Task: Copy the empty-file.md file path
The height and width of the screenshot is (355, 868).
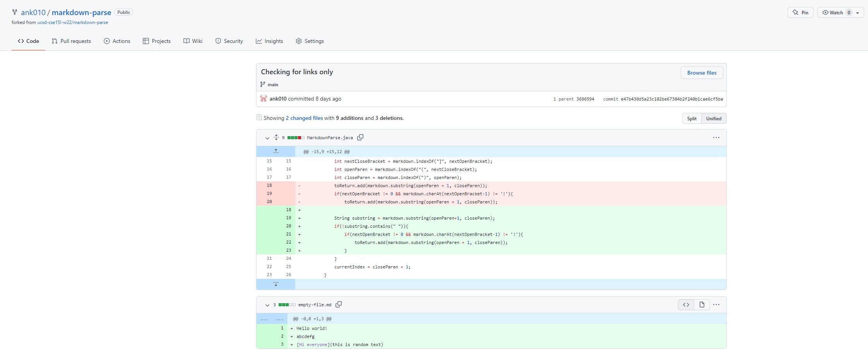Action: click(x=339, y=304)
